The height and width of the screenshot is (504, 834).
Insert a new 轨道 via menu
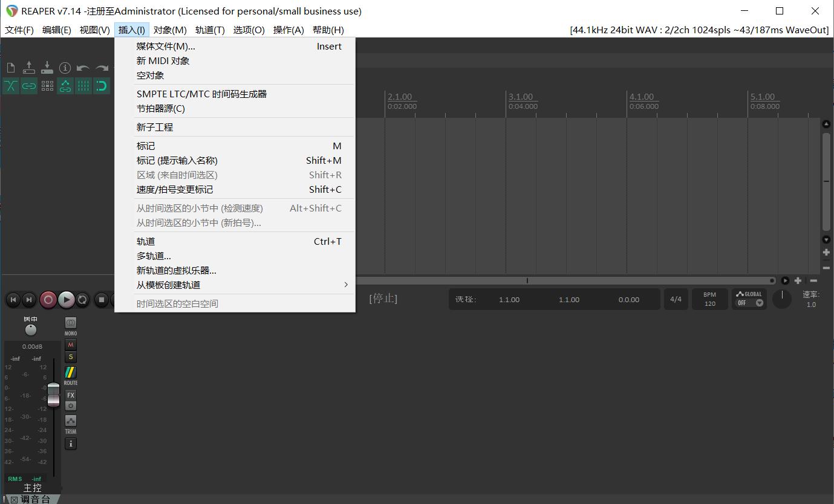tap(235, 242)
